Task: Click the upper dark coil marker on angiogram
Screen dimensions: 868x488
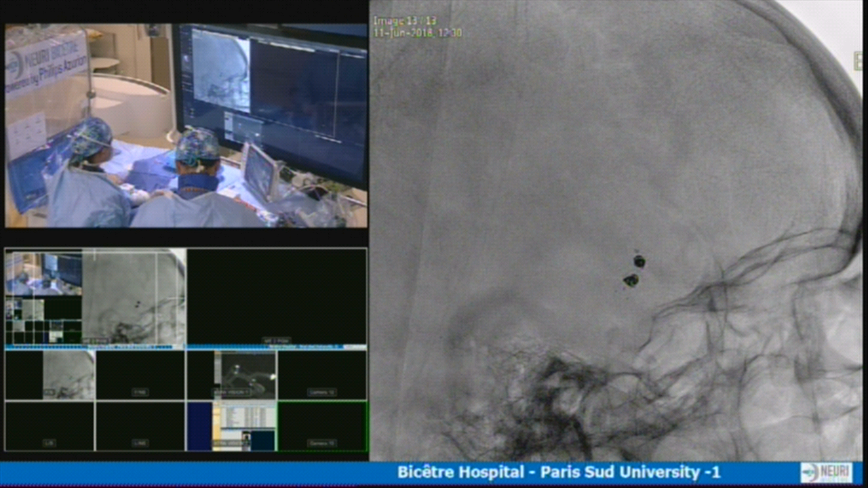Action: (x=639, y=261)
